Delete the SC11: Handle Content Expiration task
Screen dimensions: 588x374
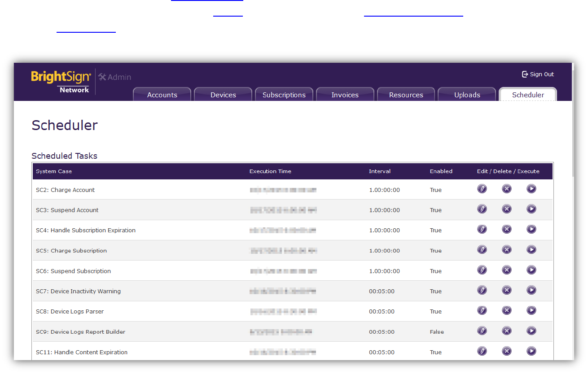point(507,351)
